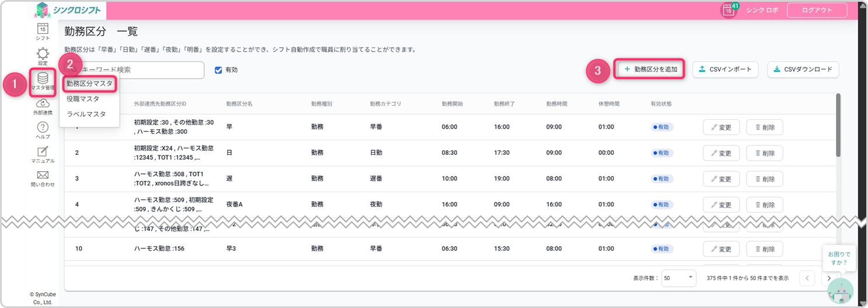Click the マスタ管理 database icon
The image size is (868, 308).
point(43,79)
